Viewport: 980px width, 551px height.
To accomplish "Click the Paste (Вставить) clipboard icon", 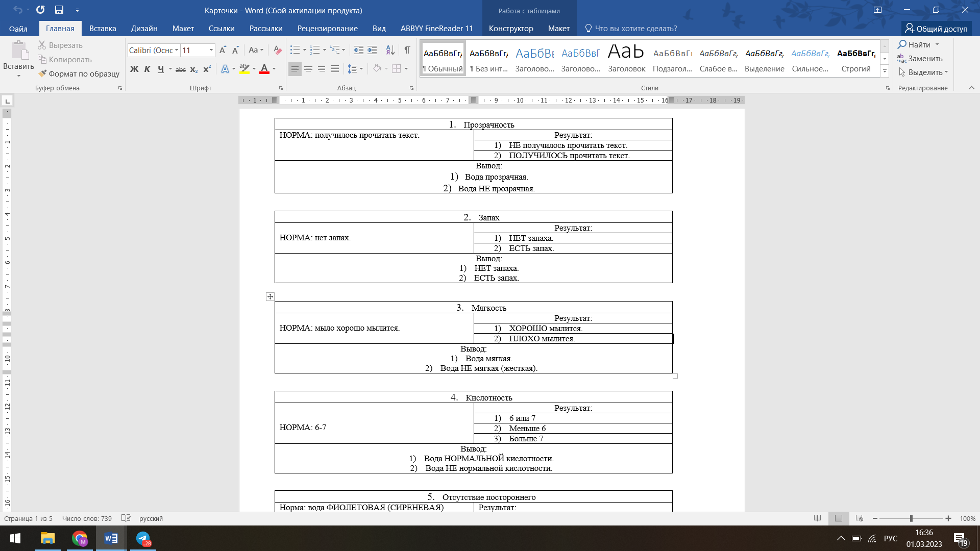I will click(x=18, y=51).
